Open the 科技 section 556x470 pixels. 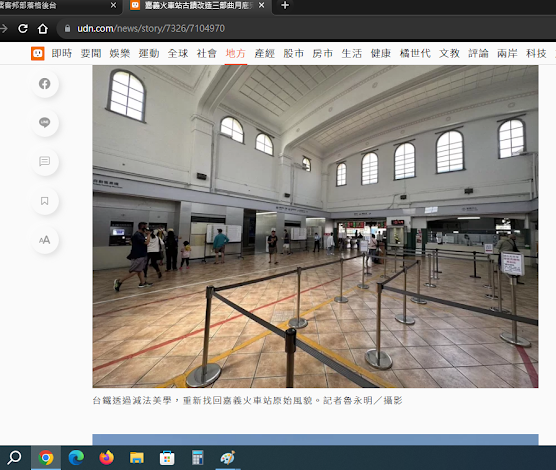click(x=536, y=54)
